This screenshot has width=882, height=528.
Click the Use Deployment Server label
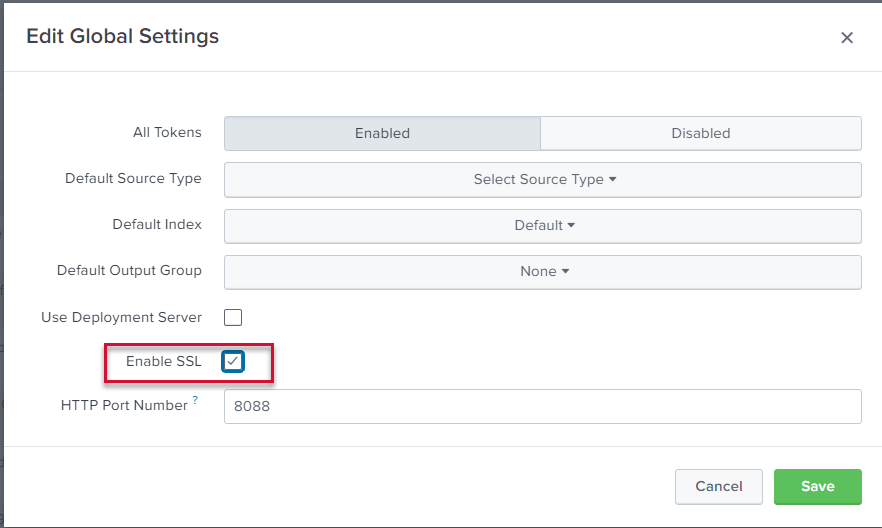(x=121, y=318)
